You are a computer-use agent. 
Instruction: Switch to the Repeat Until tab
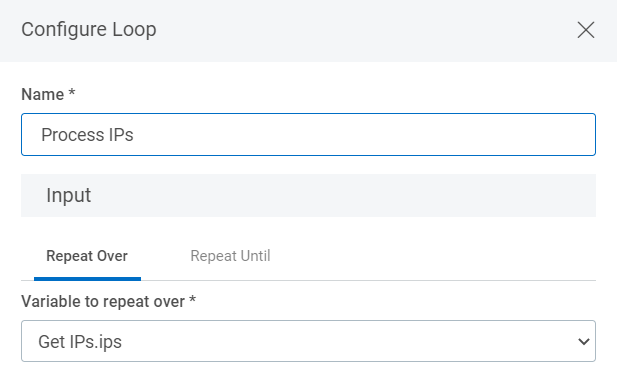point(230,256)
